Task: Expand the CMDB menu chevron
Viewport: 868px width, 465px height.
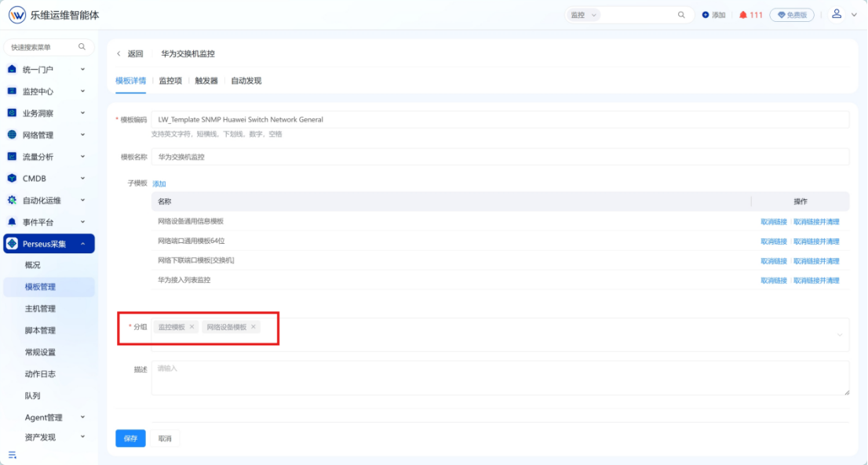Action: 82,178
